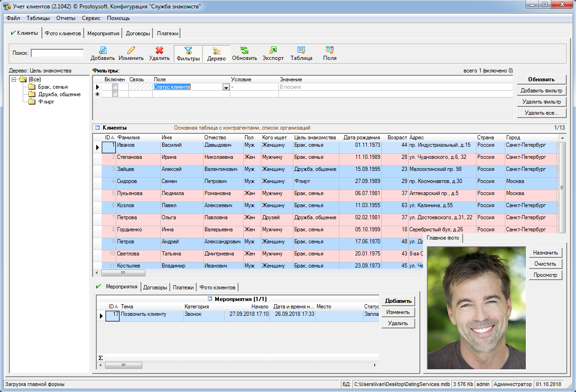This screenshot has height=392, width=576.
Task: Toggle the Фильтры funnel icon
Action: (x=188, y=51)
